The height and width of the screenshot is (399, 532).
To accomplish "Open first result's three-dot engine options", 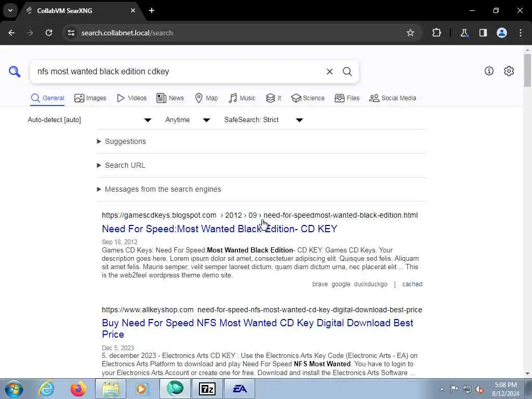I will pyautogui.click(x=395, y=285).
